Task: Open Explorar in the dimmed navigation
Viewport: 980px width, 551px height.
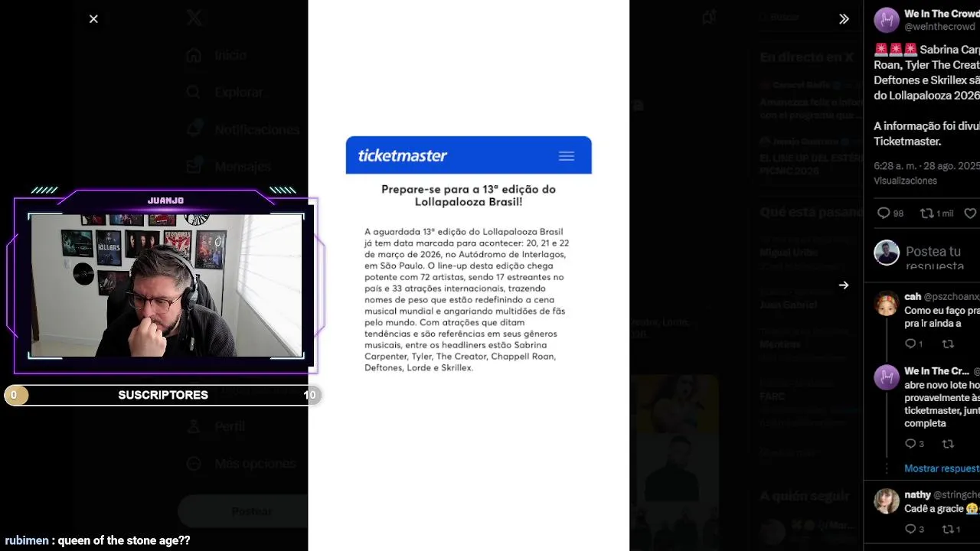Action: 225,92
